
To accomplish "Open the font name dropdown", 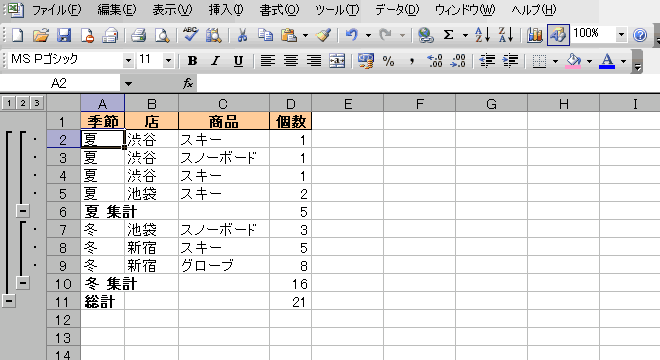I will click(x=128, y=61).
